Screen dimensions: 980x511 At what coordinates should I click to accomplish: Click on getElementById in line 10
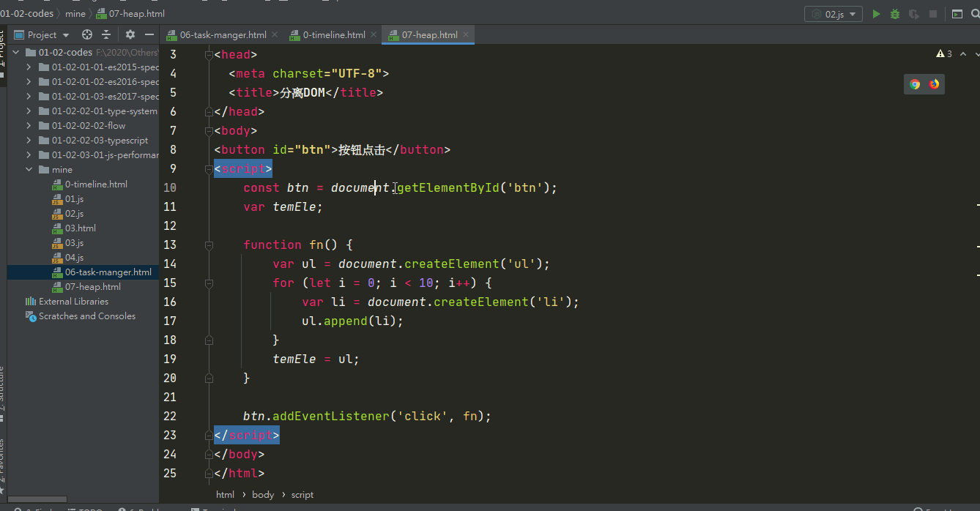pyautogui.click(x=448, y=187)
